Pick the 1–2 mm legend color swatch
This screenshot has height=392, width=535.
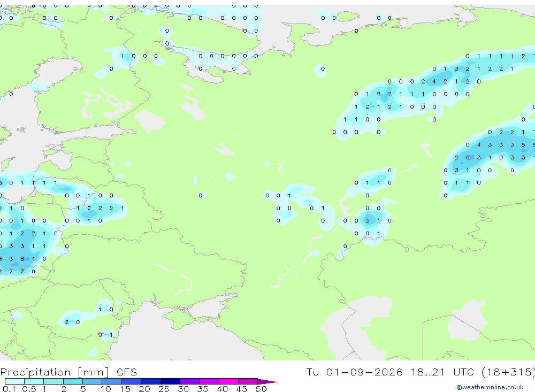pos(53,381)
